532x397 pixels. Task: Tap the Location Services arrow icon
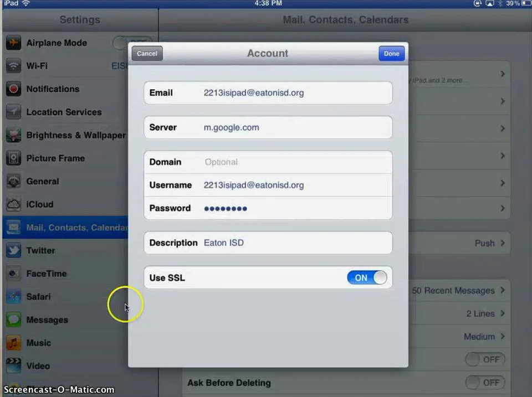coord(13,112)
